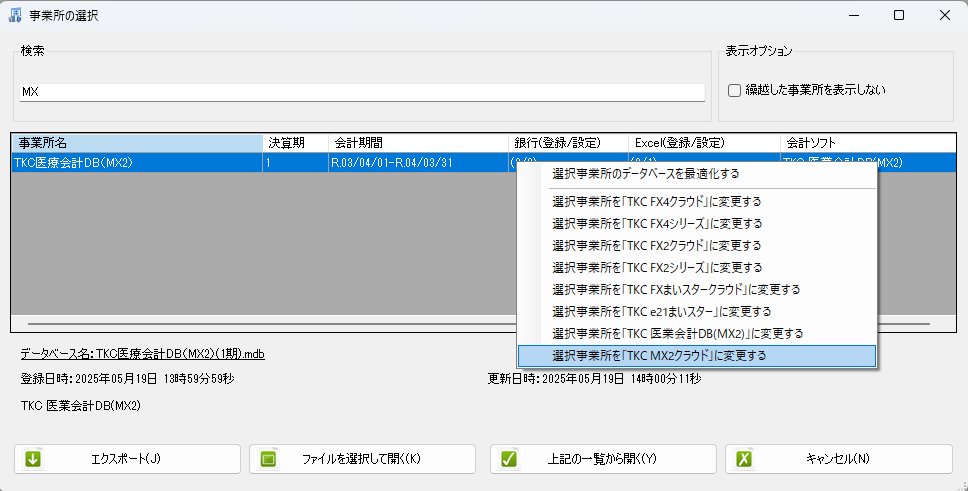Select change to TKC FX2シリーズ

696,267
